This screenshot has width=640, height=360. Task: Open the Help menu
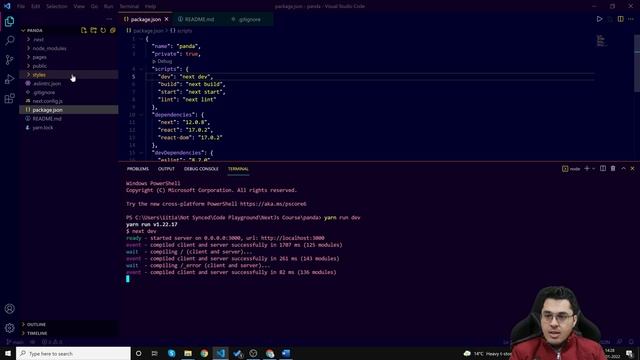tap(150, 6)
